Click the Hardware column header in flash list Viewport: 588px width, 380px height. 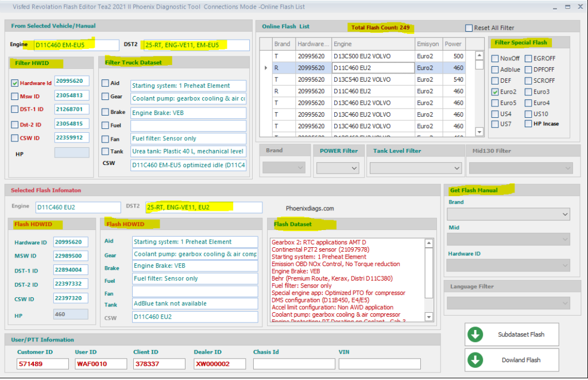click(314, 44)
